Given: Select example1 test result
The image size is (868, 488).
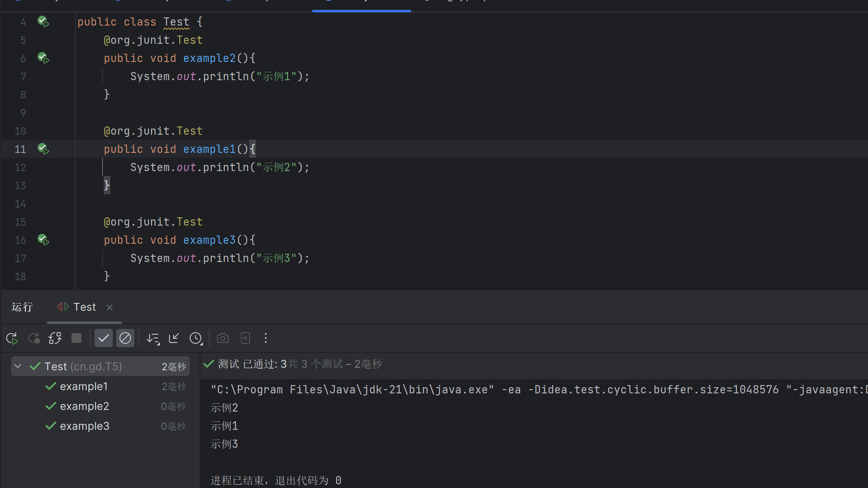Looking at the screenshot, I should pyautogui.click(x=84, y=386).
